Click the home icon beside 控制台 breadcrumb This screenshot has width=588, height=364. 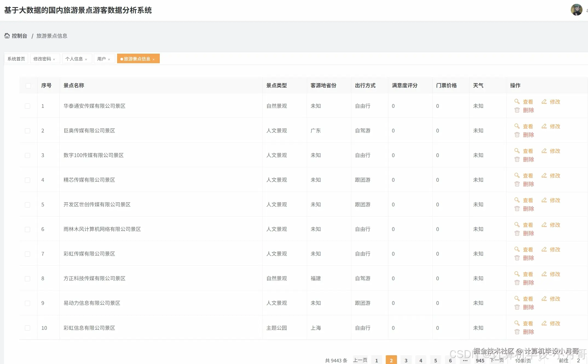pos(7,35)
